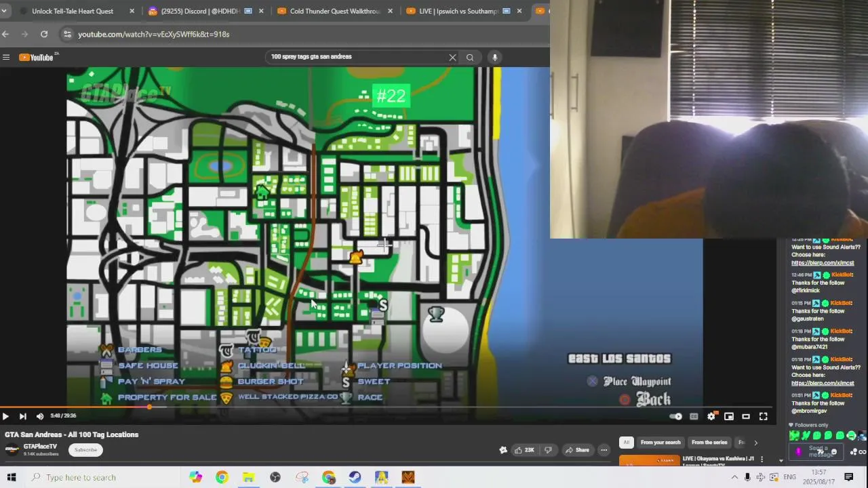The image size is (868, 488).
Task: Open the YouTube hamburger guide menu
Action: [6, 57]
